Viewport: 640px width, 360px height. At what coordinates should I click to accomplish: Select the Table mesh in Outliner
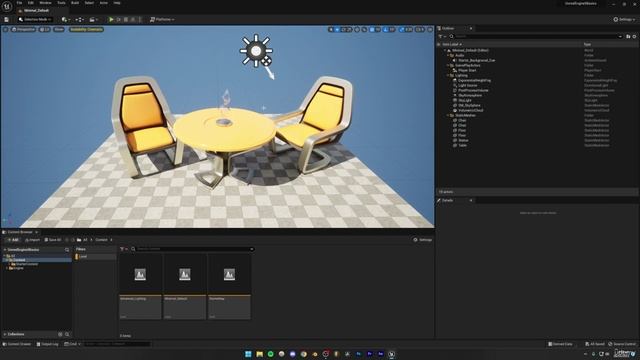(x=462, y=145)
